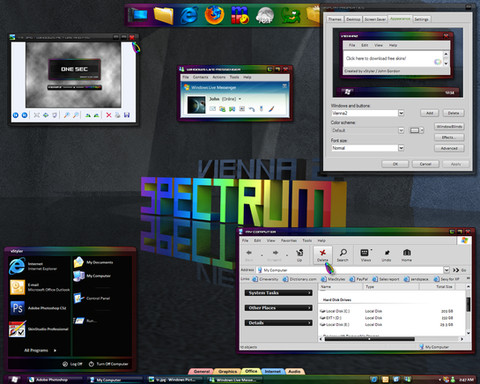Click the red delete X in picture viewer
Image resolution: width=480 pixels, height=384 pixels.
(109, 115)
